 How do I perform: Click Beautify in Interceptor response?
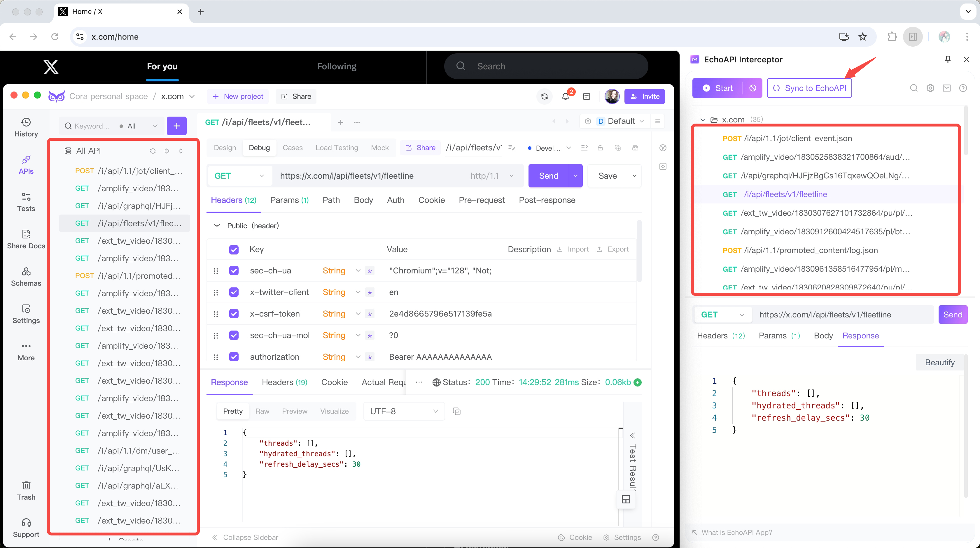[x=940, y=363]
